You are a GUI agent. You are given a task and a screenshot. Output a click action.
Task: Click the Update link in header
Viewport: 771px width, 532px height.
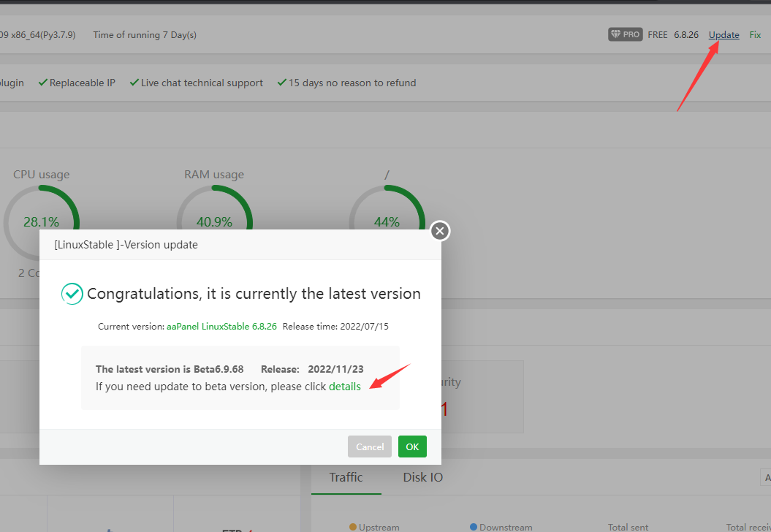(x=723, y=35)
